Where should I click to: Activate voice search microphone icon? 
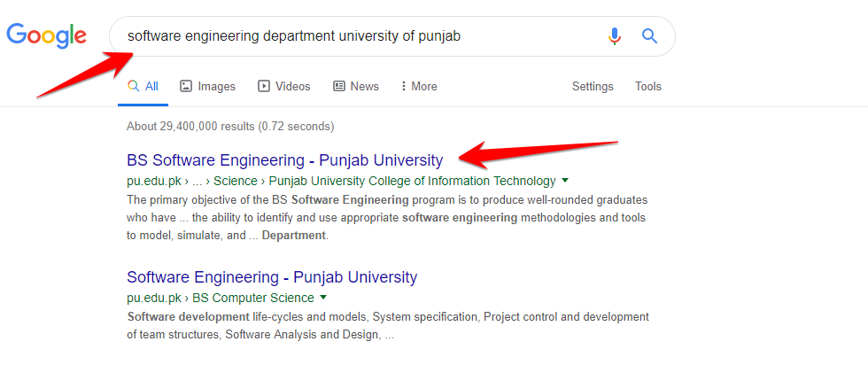(615, 36)
